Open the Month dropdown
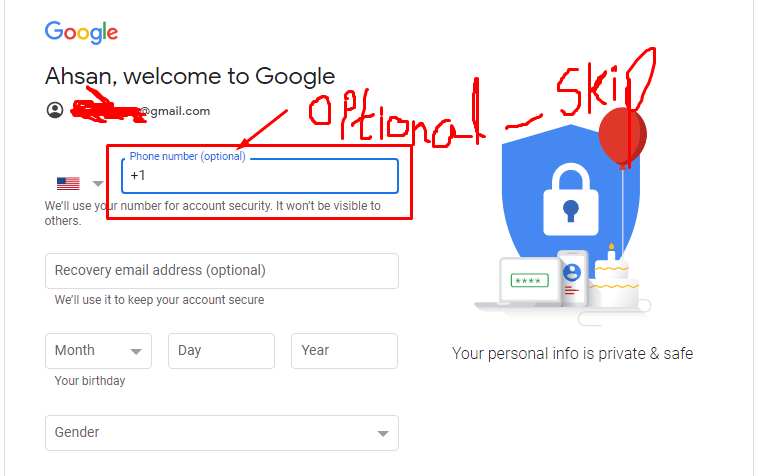770x476 pixels. [x=98, y=351]
